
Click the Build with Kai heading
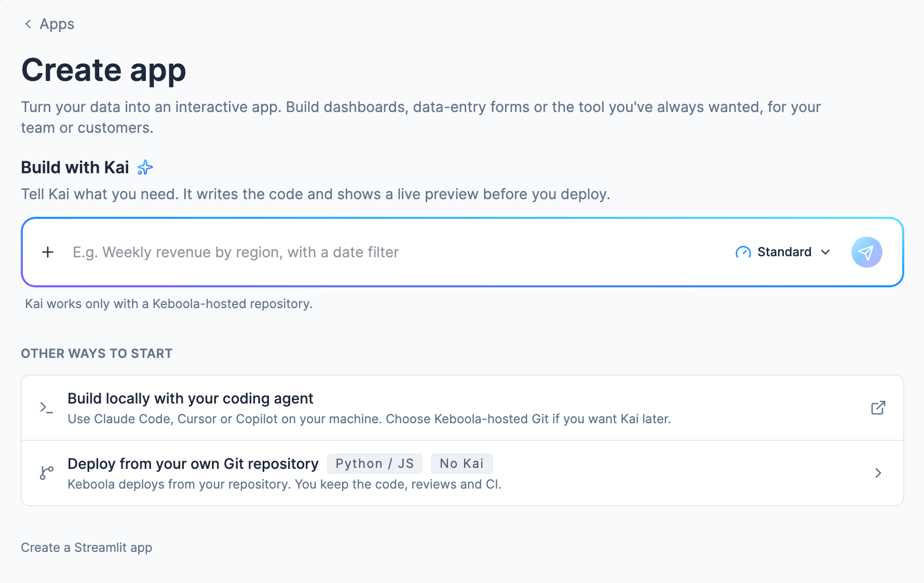75,168
